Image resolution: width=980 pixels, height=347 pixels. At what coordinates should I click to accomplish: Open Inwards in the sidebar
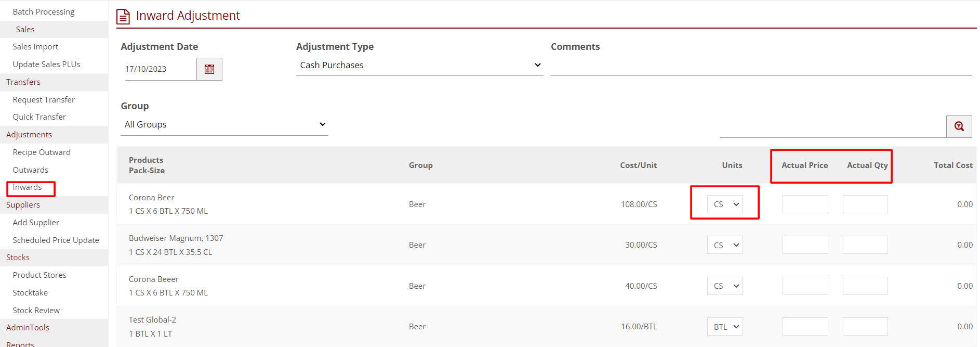pyautogui.click(x=28, y=187)
